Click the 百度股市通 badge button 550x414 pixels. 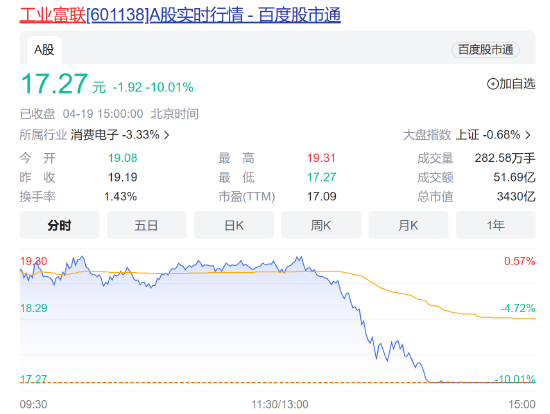coord(485,50)
